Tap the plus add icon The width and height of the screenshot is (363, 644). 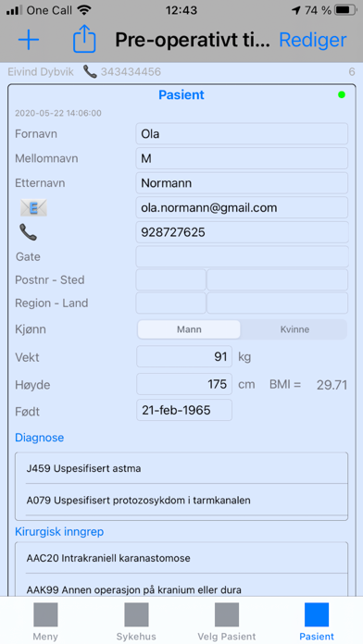[x=29, y=40]
